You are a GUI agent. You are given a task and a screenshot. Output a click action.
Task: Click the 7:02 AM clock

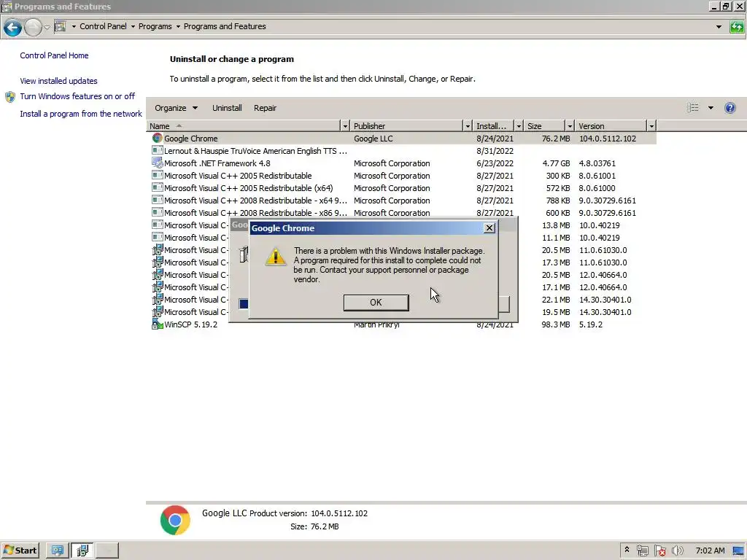pyautogui.click(x=710, y=551)
